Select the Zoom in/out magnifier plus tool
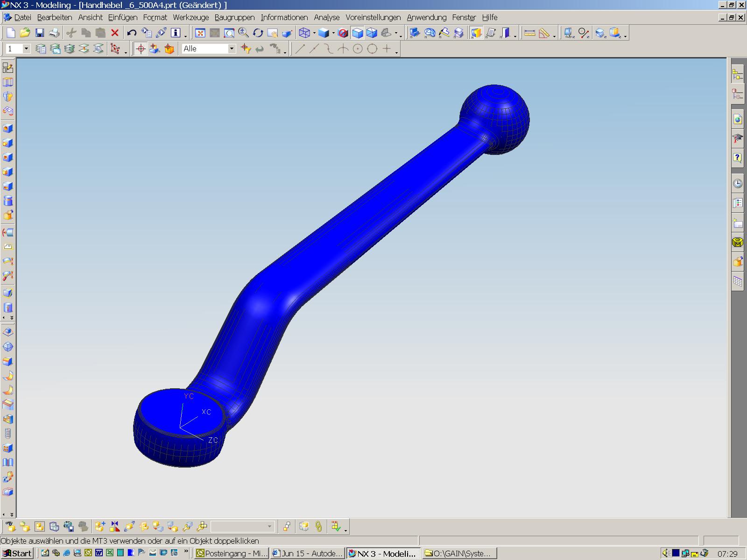This screenshot has width=747, height=560. [x=244, y=33]
